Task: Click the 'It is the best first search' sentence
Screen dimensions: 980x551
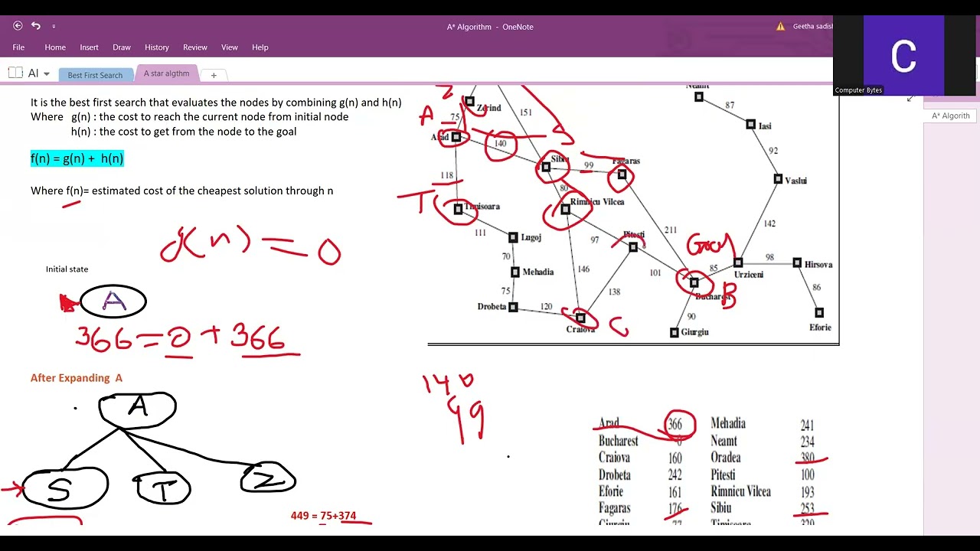Action: (216, 103)
